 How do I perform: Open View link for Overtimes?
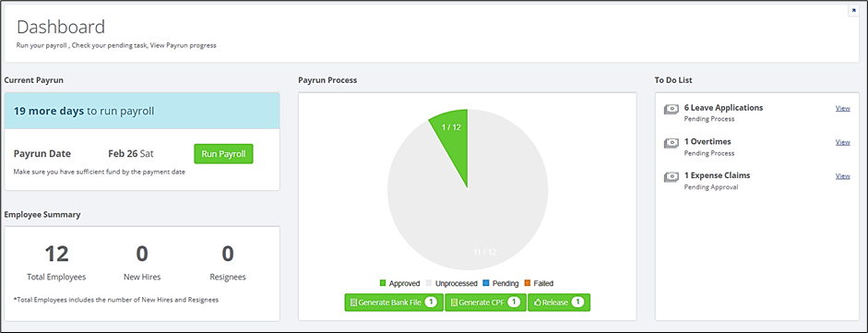(842, 142)
